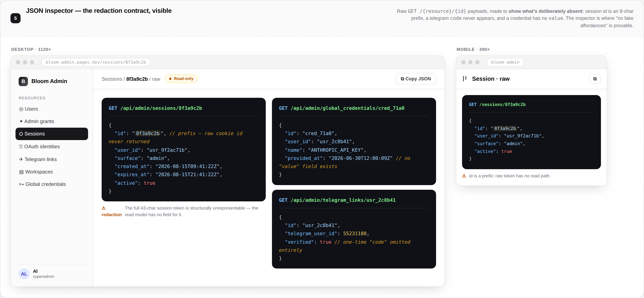Click the Global credentials key icon
The width and height of the screenshot is (644, 298).
point(22,184)
